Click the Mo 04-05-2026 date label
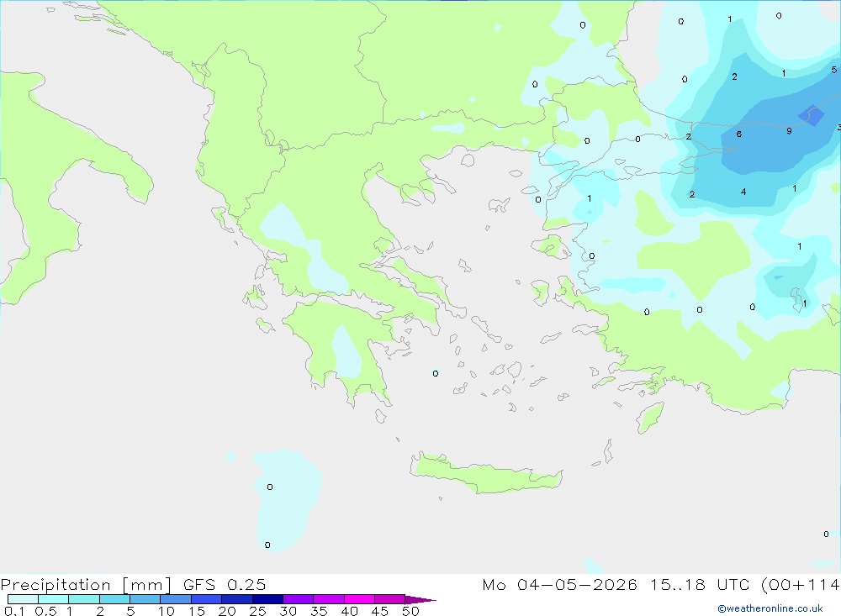This screenshot has height=616, width=841. tap(559, 585)
